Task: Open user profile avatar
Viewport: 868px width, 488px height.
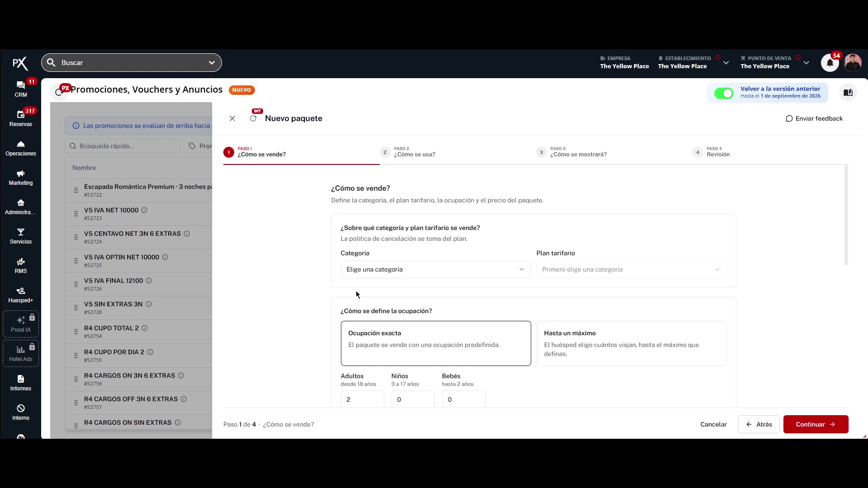Action: click(853, 63)
